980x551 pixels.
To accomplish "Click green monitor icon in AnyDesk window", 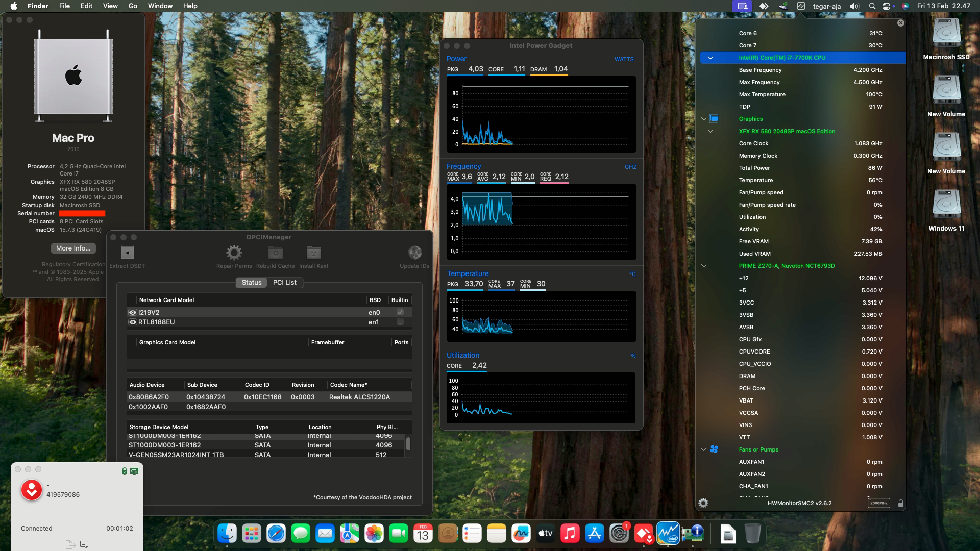I will tap(134, 471).
